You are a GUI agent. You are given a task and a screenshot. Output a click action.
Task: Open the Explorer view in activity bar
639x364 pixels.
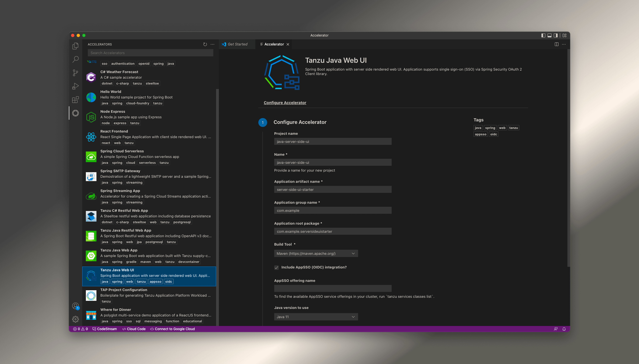coord(75,46)
